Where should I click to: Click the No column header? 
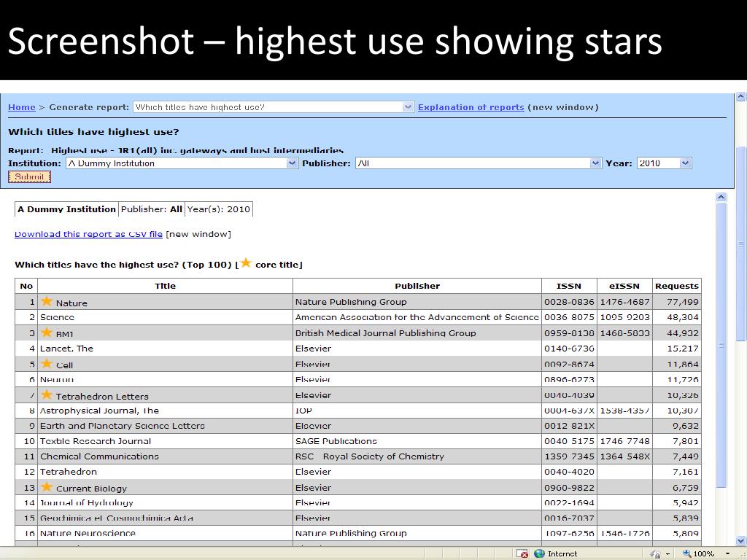[26, 286]
